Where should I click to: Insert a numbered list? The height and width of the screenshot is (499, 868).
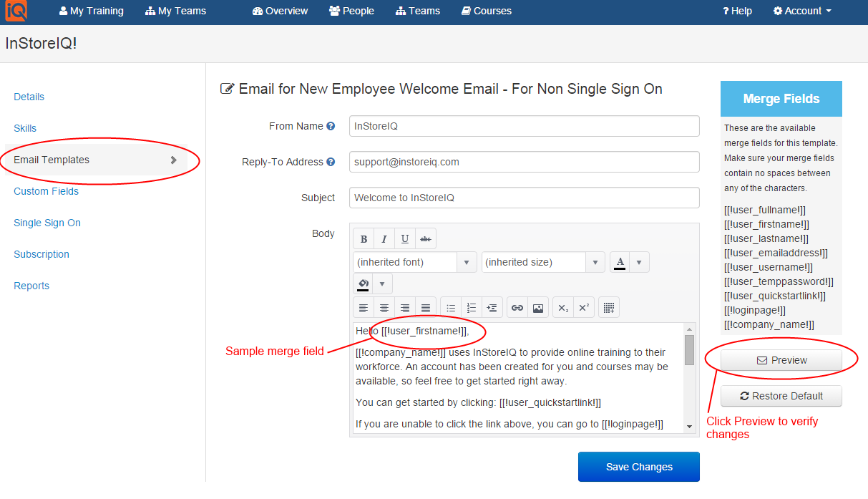pyautogui.click(x=472, y=308)
